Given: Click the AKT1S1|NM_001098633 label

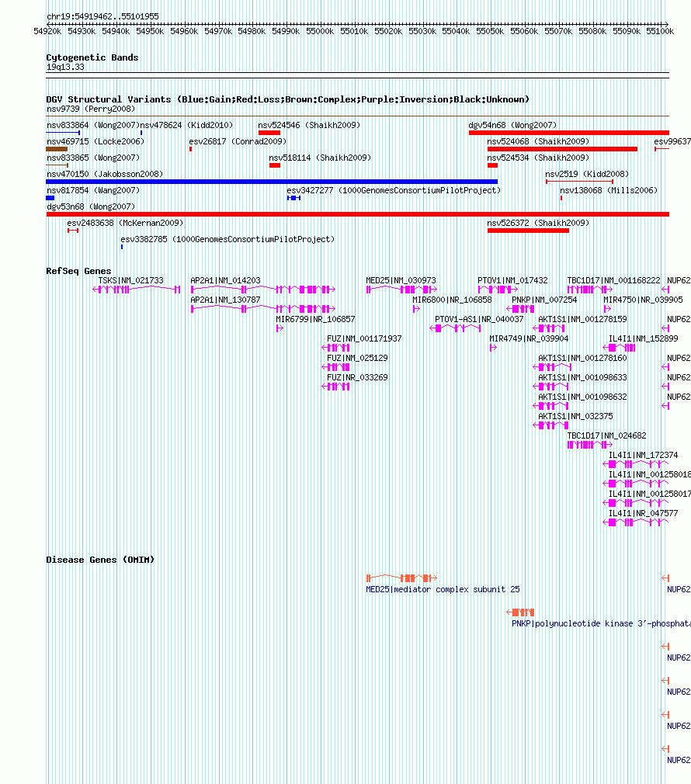Looking at the screenshot, I should 582,377.
